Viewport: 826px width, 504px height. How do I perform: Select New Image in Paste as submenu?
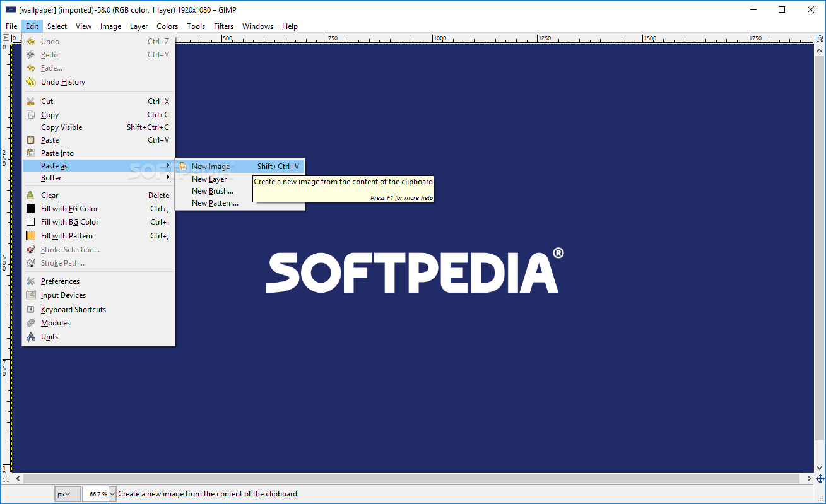(x=240, y=167)
